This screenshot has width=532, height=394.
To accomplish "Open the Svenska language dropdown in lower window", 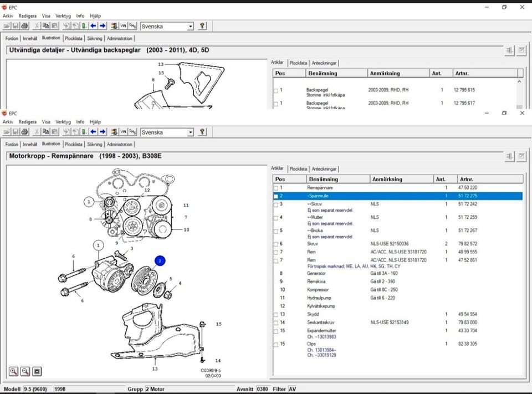I will [190, 132].
